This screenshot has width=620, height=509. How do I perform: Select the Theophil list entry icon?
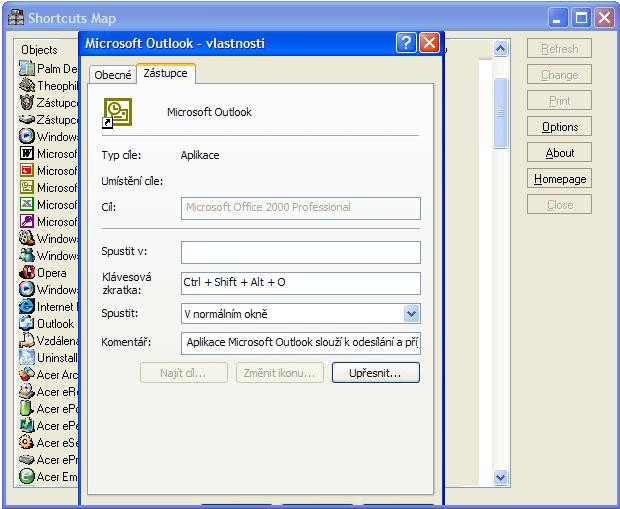pos(27,85)
